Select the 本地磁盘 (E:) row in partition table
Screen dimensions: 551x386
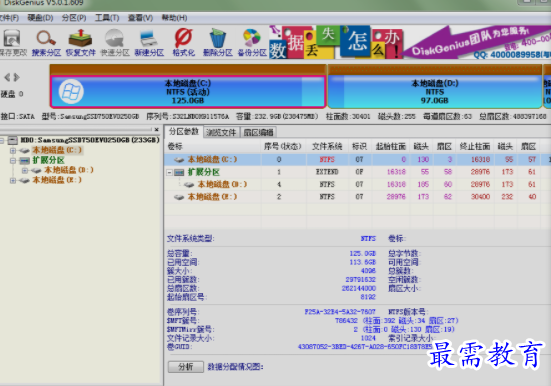[x=357, y=197]
